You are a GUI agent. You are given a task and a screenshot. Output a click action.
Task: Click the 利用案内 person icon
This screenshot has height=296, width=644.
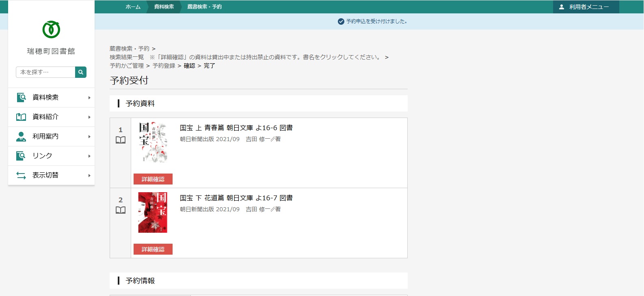click(x=21, y=136)
